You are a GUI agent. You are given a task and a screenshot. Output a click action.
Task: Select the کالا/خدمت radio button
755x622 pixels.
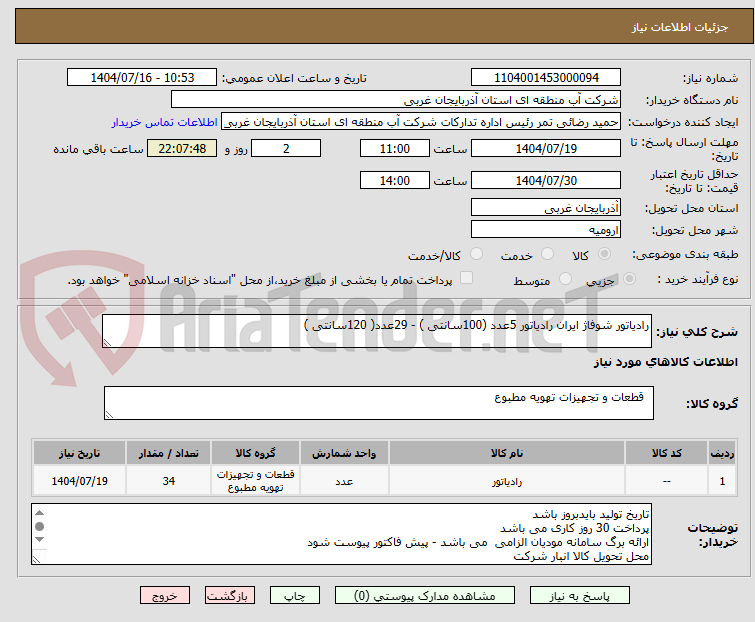[x=476, y=254]
